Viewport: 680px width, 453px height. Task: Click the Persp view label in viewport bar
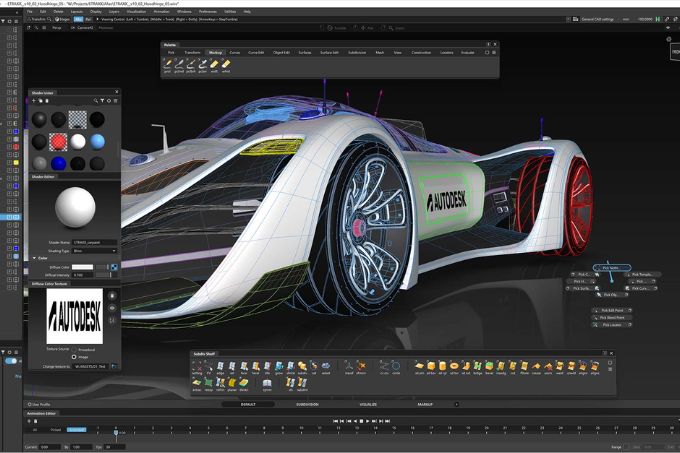(x=57, y=28)
